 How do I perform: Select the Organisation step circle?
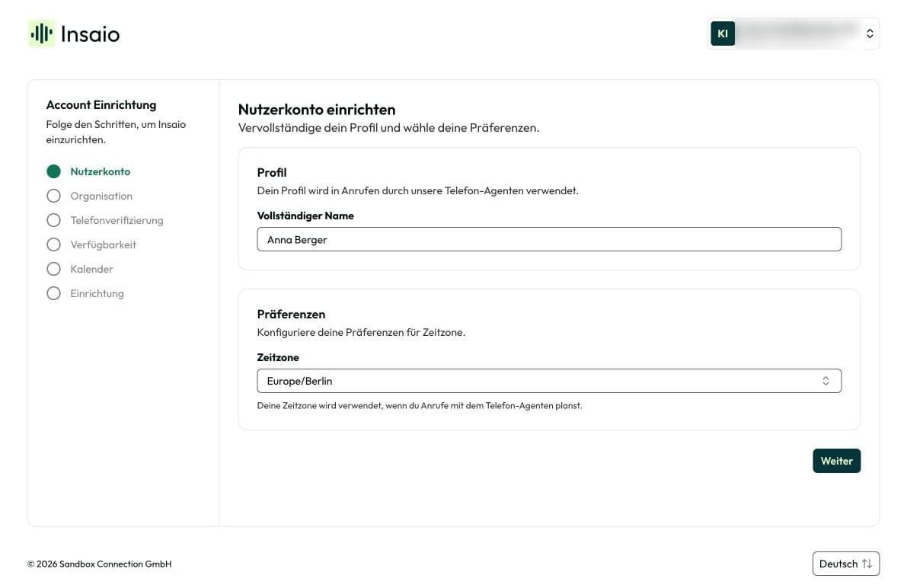point(53,196)
